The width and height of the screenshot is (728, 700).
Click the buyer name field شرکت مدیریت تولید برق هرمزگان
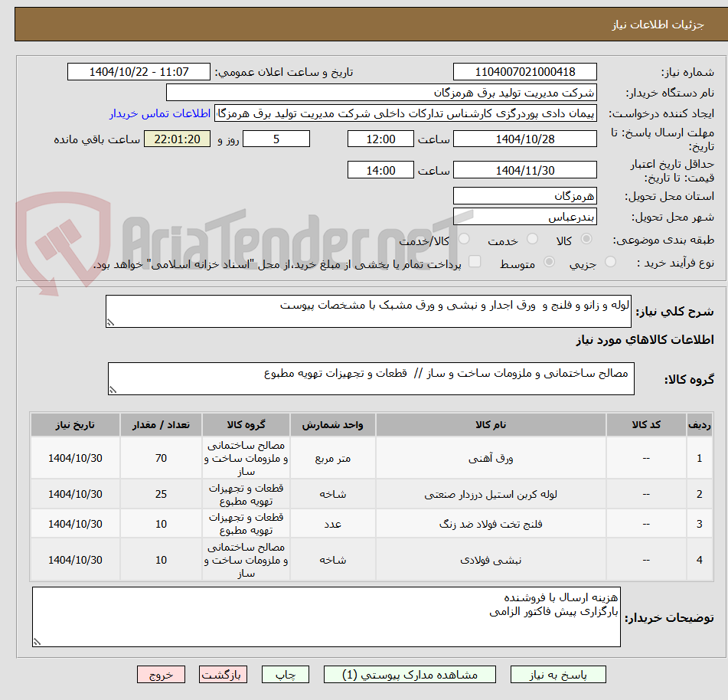click(381, 93)
